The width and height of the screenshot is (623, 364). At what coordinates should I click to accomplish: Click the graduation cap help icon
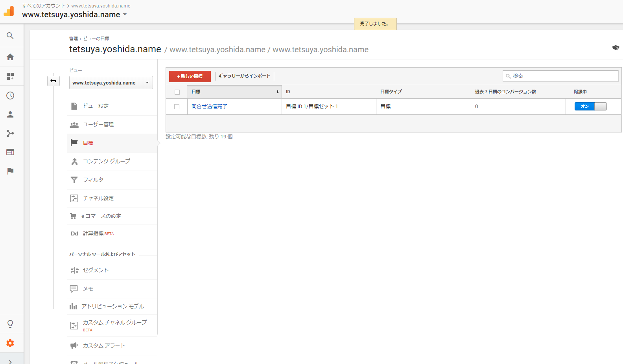(615, 48)
